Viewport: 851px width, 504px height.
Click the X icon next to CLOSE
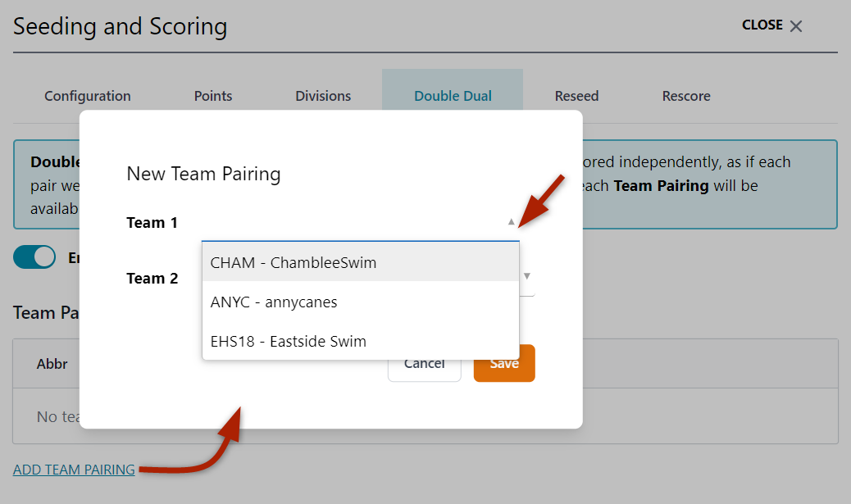tap(796, 25)
